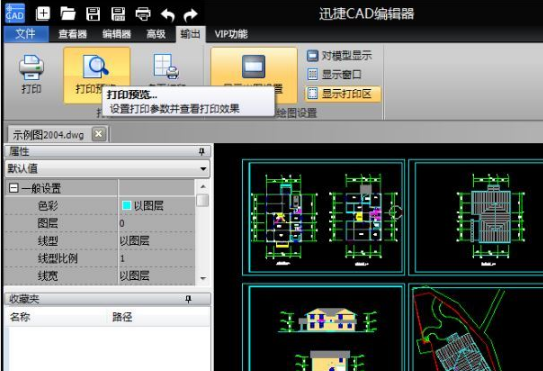Collapse the 一般设置 group
The height and width of the screenshot is (371, 543).
pyautogui.click(x=14, y=188)
